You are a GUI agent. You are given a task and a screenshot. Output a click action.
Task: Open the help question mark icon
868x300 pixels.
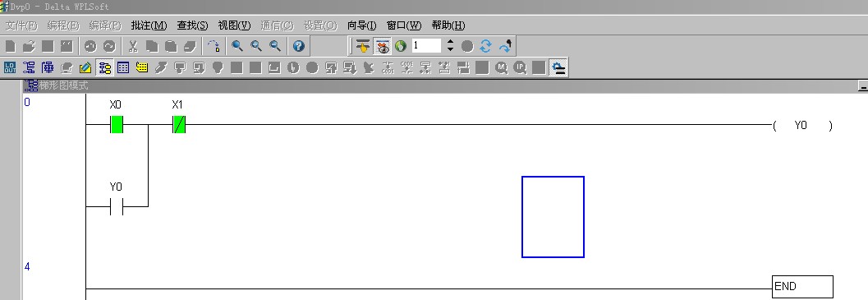[298, 46]
